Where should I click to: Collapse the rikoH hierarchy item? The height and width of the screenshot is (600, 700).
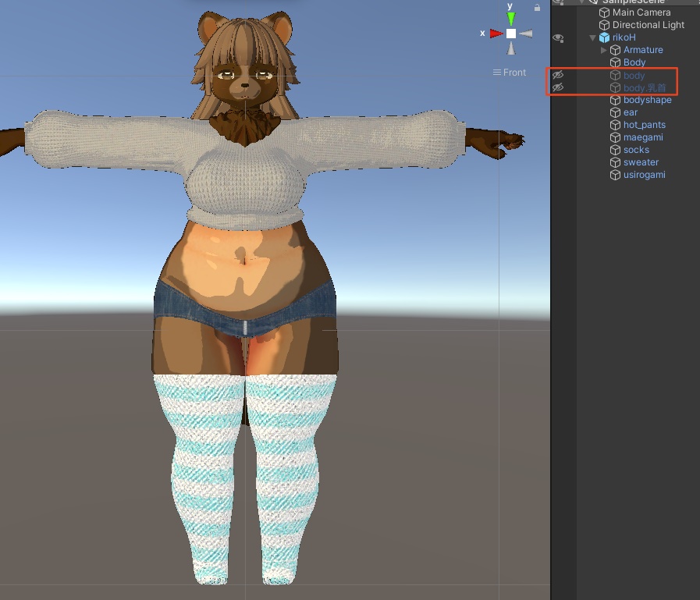point(592,38)
